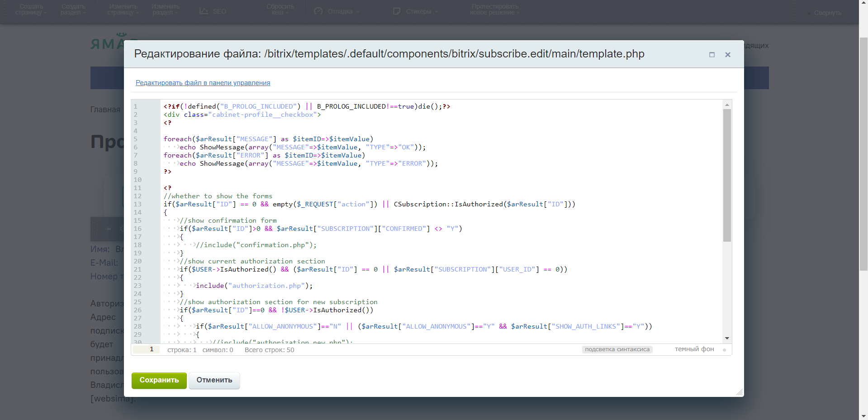Click the Стикеры sticky note icon

coord(397,11)
